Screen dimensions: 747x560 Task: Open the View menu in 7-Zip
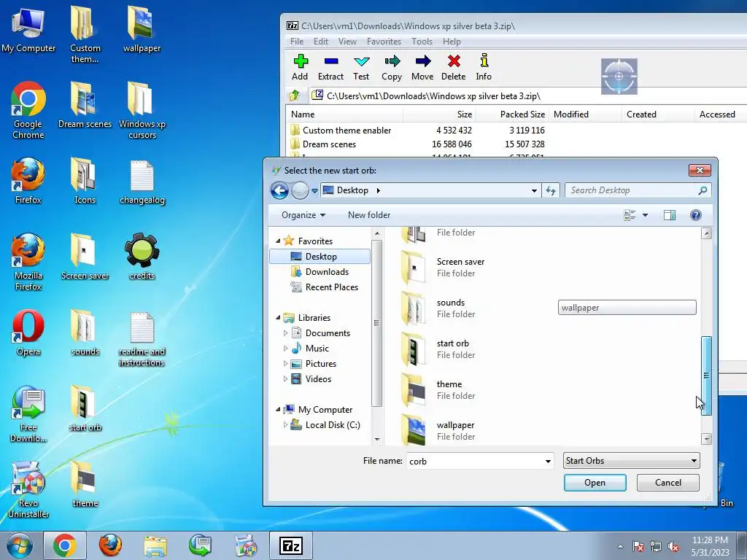point(347,42)
